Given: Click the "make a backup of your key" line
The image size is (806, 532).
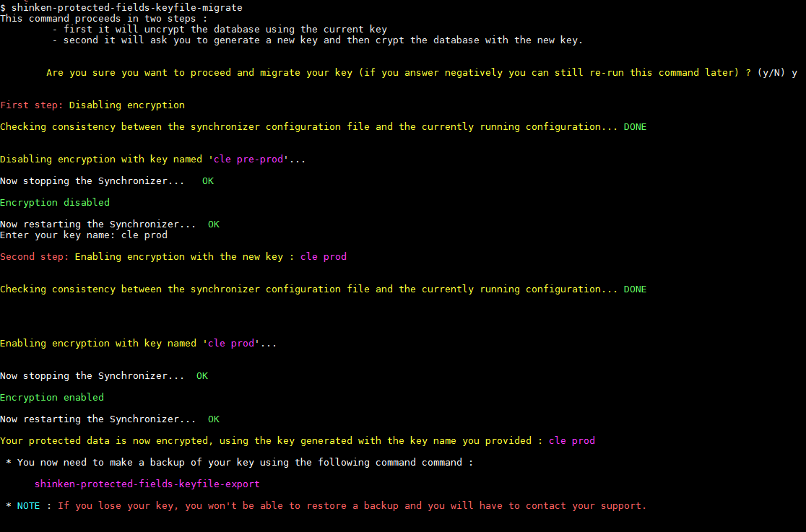Looking at the screenshot, I should 245,463.
